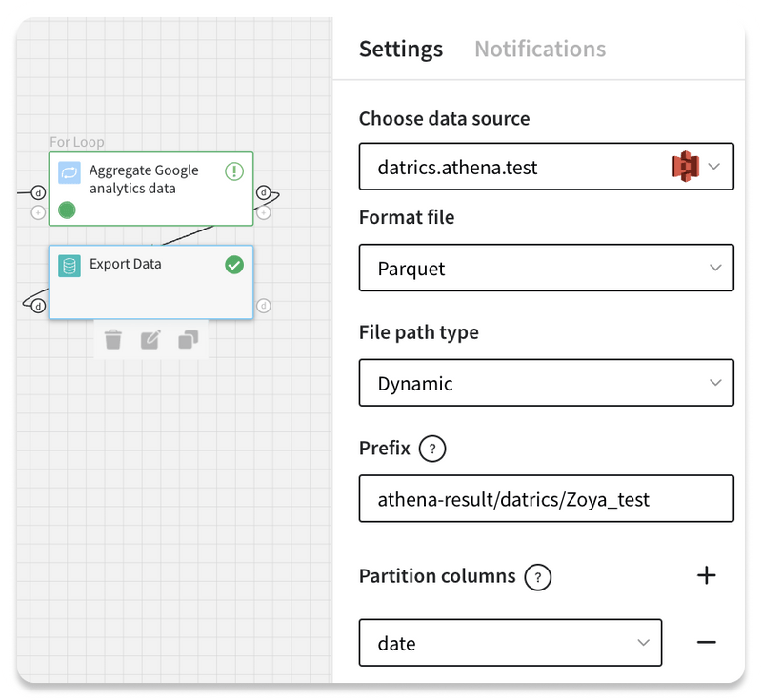Toggle the green status dot on Aggregate node
Screen dimensions: 762x700
pyautogui.click(x=67, y=210)
